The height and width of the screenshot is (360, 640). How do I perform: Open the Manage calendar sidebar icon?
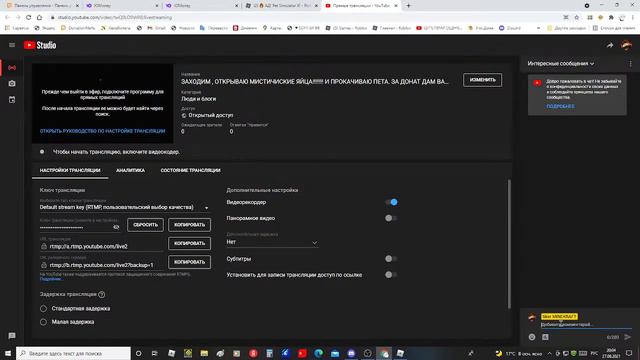[x=12, y=100]
